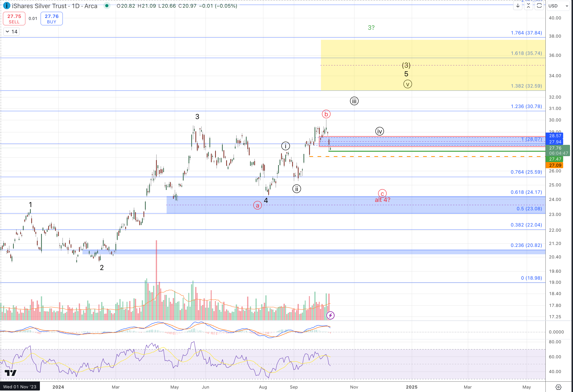The height and width of the screenshot is (392, 573).
Task: Click the 27.76 BUY button
Action: [51, 19]
